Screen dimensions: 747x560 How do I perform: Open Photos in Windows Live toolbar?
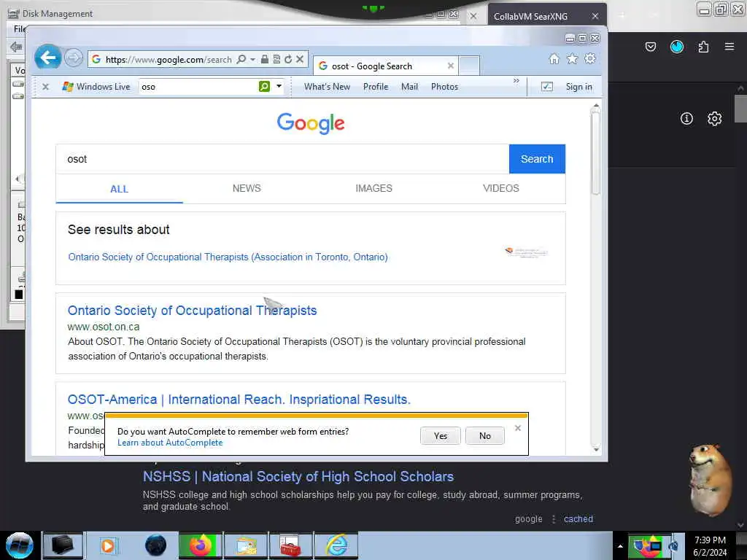pyautogui.click(x=444, y=87)
